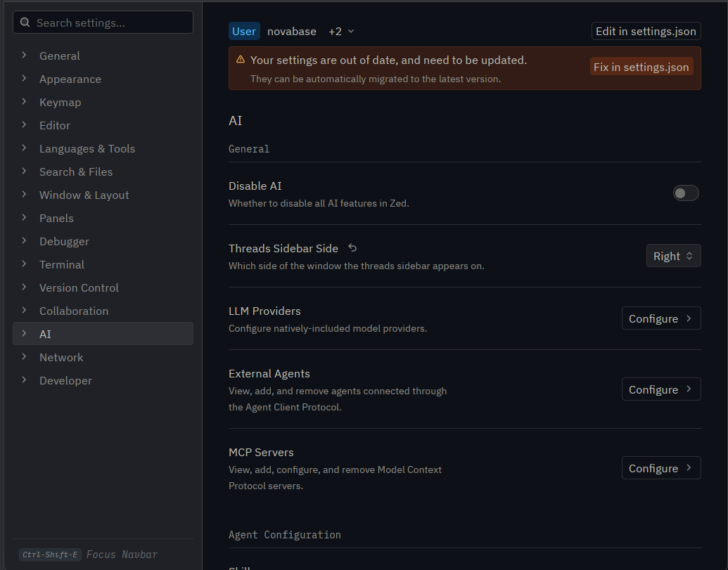Image resolution: width=728 pixels, height=570 pixels.
Task: Expand the Panels section chevron
Action: click(24, 217)
